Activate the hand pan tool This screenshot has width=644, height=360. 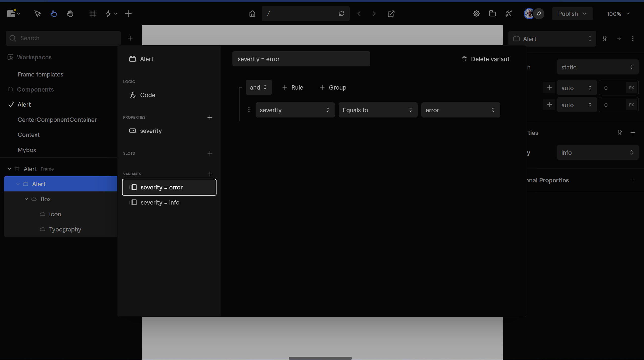coord(70,14)
